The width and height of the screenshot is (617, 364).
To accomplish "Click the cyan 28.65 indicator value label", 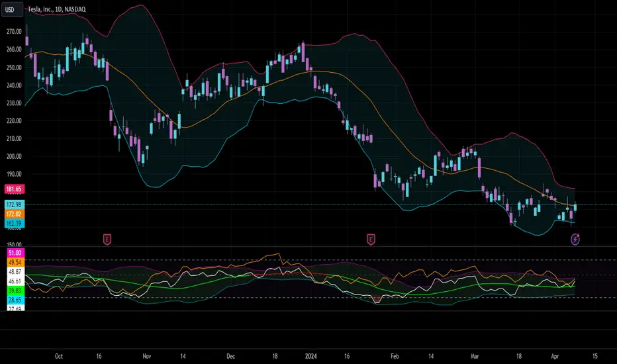I will (x=15, y=300).
